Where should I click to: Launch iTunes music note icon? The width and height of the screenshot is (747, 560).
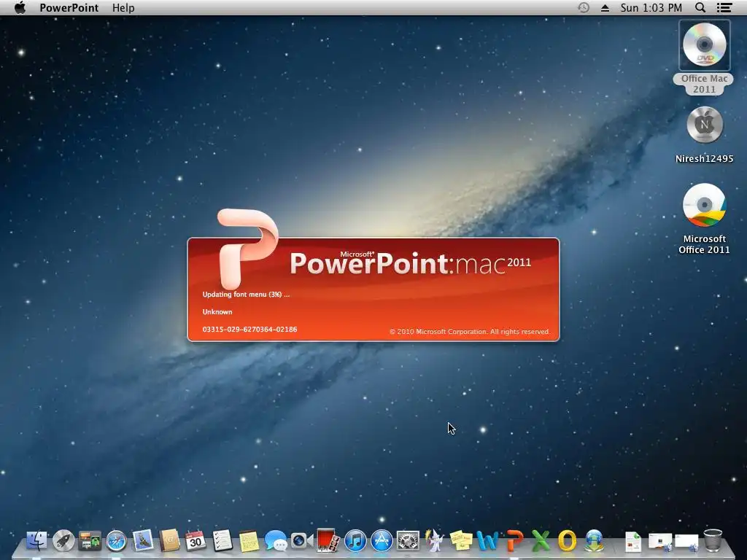click(x=355, y=541)
